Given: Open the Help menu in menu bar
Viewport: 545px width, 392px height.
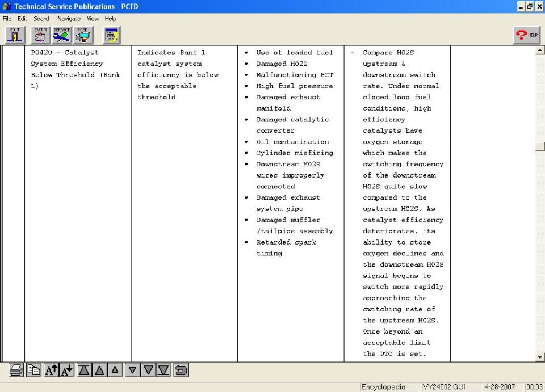Looking at the screenshot, I should tap(111, 19).
